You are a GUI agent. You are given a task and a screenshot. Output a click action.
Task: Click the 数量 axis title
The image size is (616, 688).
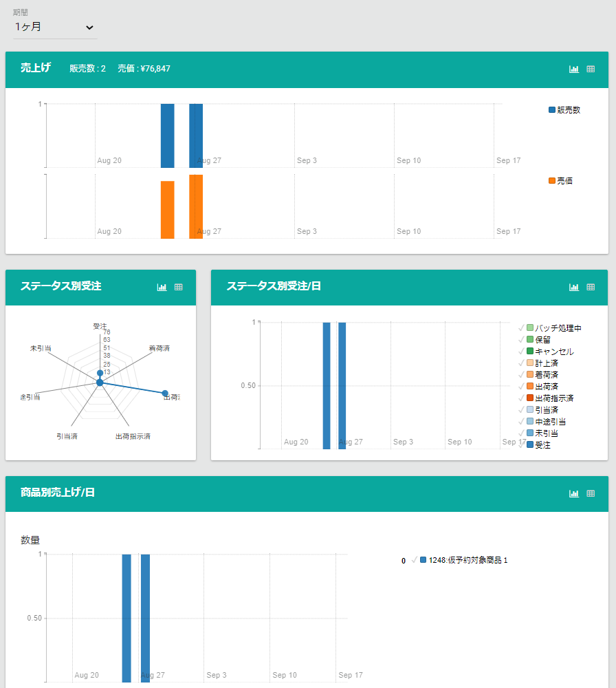30,540
